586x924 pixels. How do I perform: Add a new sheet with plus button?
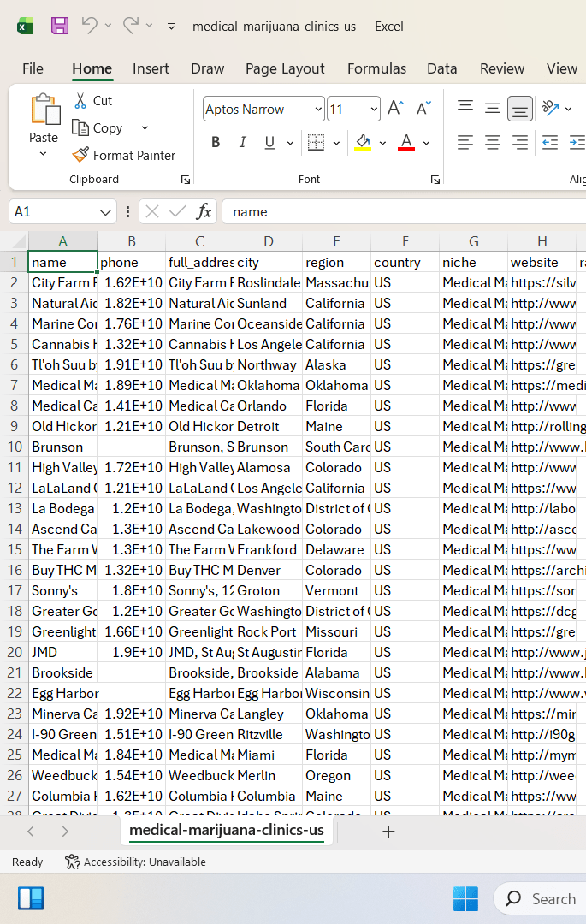click(388, 832)
